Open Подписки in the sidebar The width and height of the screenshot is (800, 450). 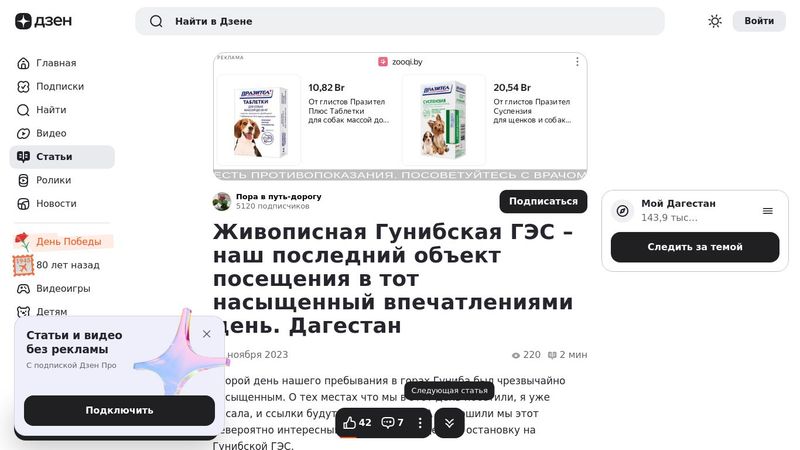(62, 86)
